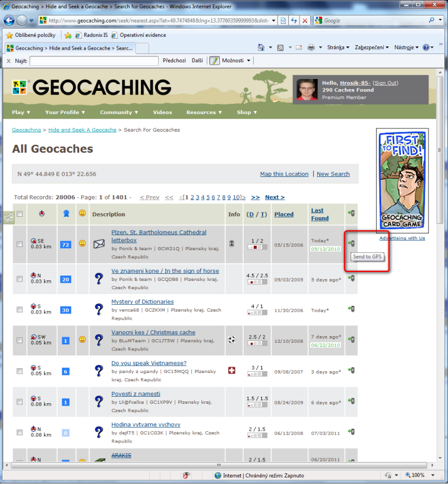The image size is (448, 484).
Task: Check the box for Mystery of Dictionaries
Action: [20, 309]
